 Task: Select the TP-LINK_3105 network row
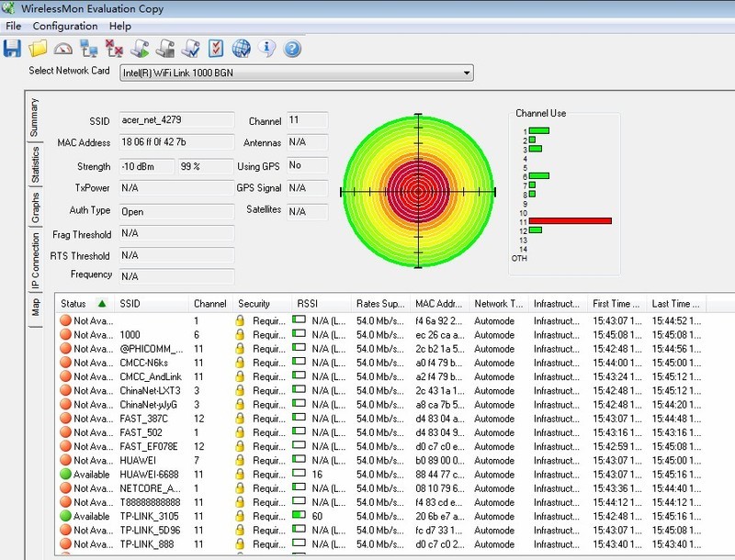tap(149, 517)
